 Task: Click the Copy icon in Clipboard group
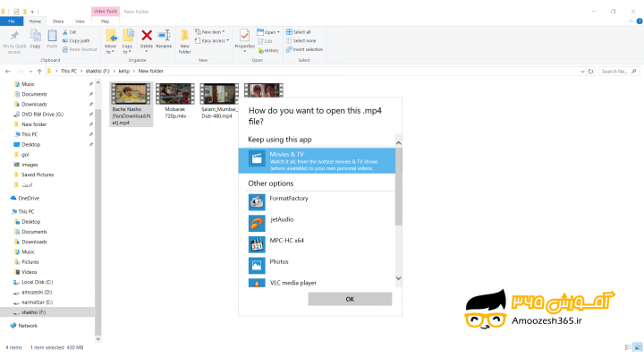pyautogui.click(x=35, y=36)
